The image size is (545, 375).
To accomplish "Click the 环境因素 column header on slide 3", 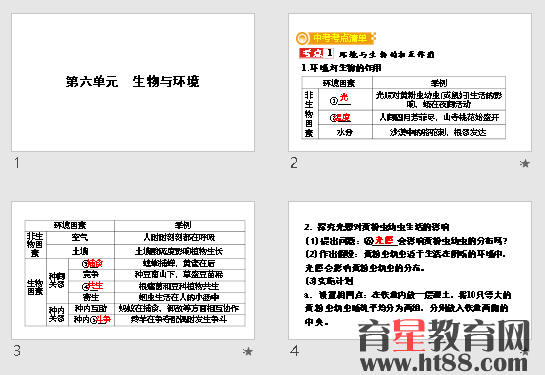I will (70, 226).
